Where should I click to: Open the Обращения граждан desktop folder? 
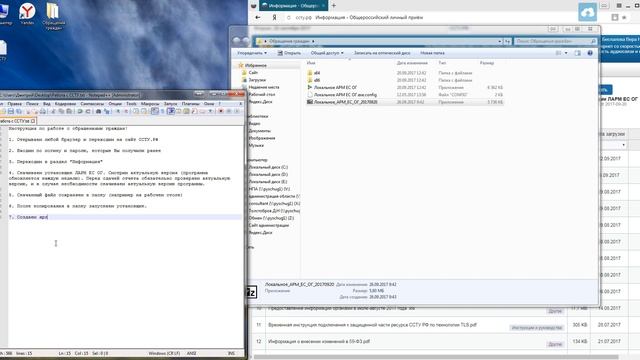[53, 16]
